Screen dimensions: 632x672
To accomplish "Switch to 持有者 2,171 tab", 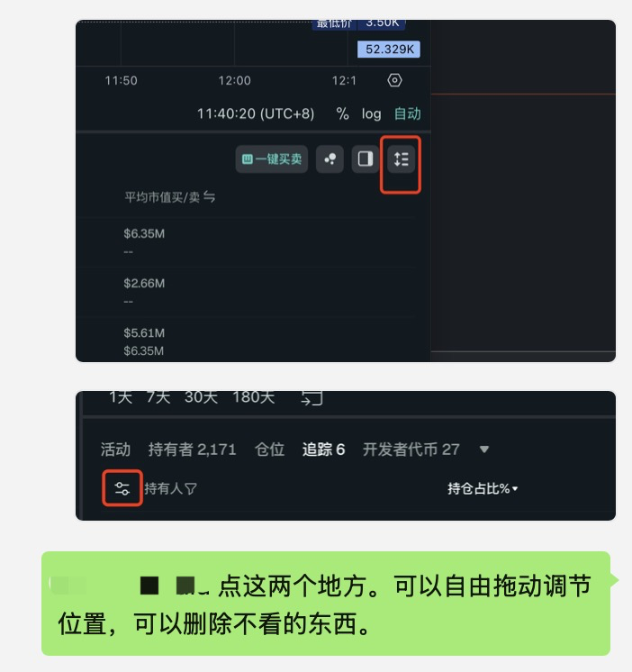I will tap(193, 450).
